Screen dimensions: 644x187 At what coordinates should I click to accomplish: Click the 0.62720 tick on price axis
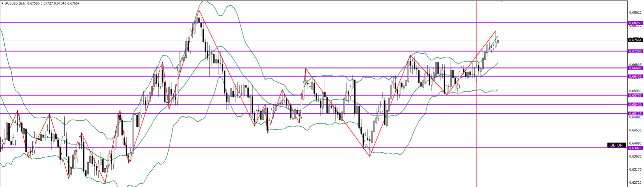[x=635, y=183]
